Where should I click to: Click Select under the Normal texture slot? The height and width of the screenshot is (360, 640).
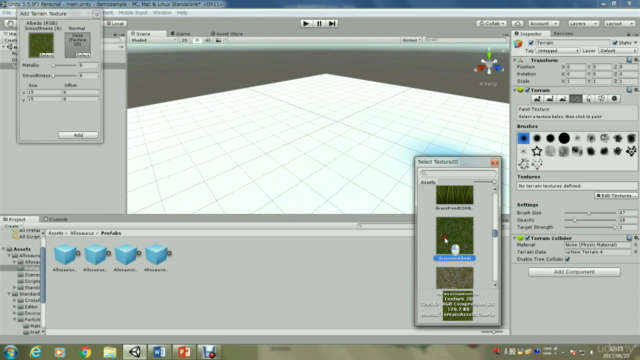83,55
